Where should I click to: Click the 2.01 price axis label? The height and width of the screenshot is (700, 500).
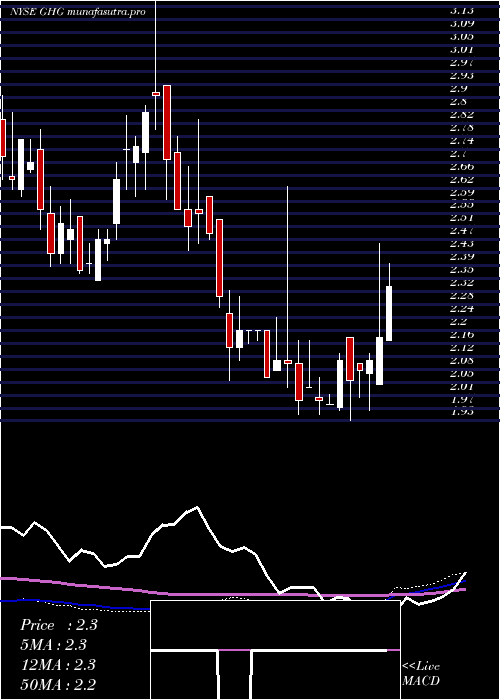(462, 386)
